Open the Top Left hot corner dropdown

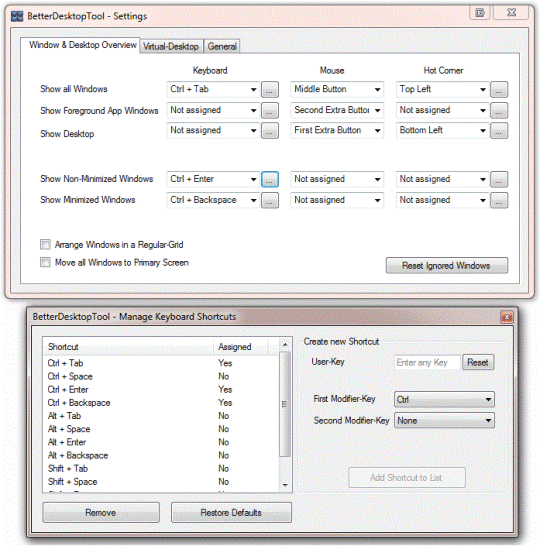tap(443, 89)
